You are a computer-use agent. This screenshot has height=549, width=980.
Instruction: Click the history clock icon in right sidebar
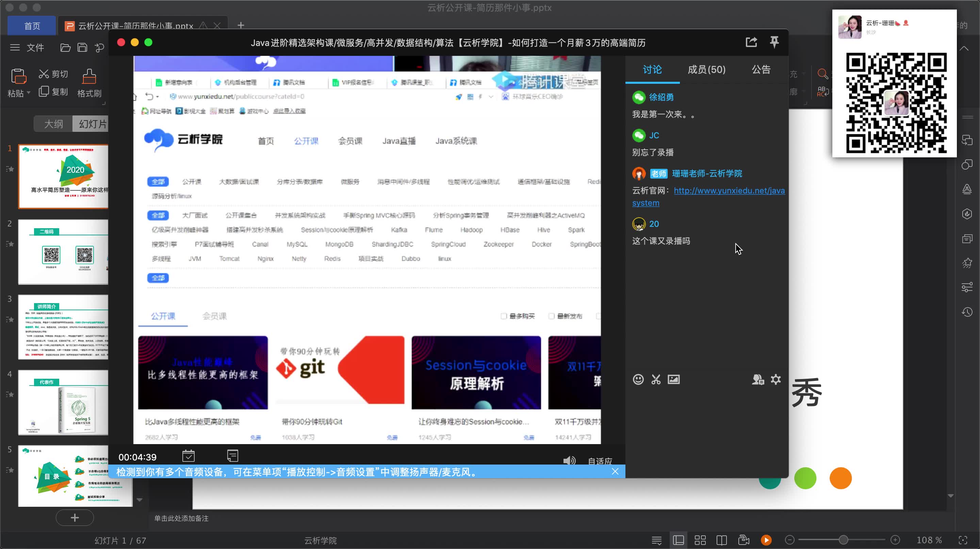click(x=967, y=312)
